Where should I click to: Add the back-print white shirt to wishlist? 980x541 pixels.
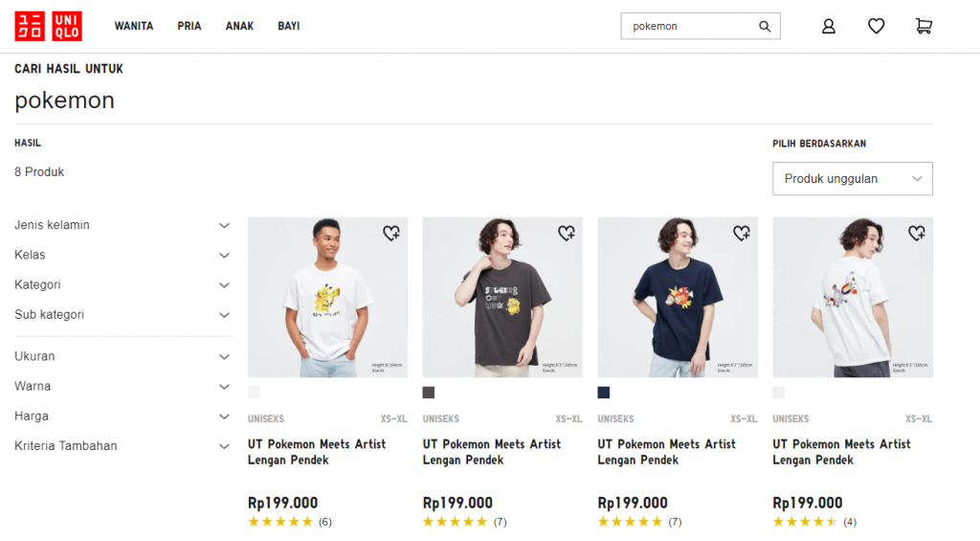[916, 233]
